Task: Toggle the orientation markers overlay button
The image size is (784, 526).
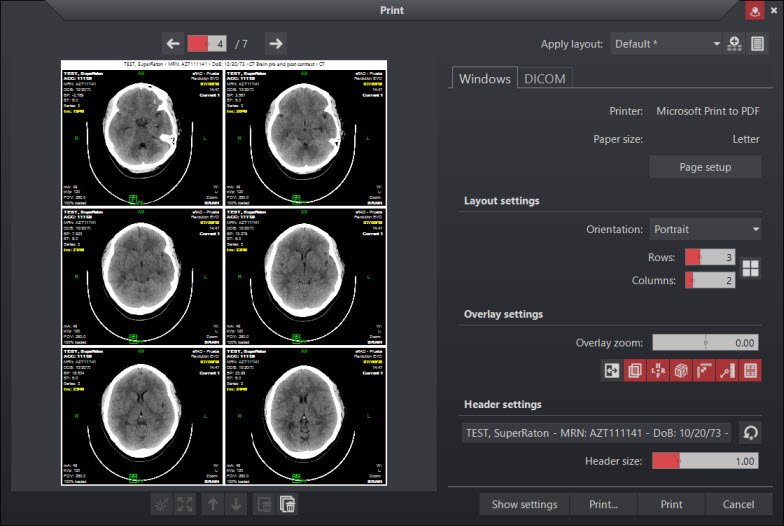Action: [660, 370]
